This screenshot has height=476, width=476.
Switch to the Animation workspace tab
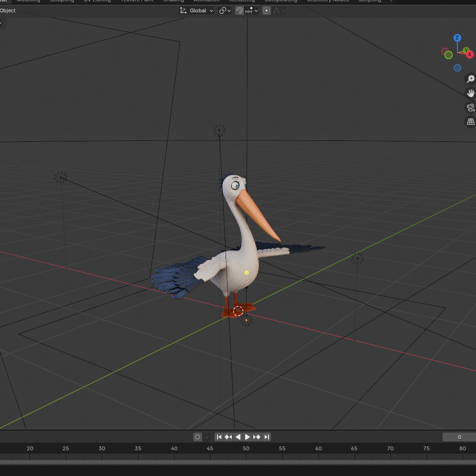[x=207, y=1]
